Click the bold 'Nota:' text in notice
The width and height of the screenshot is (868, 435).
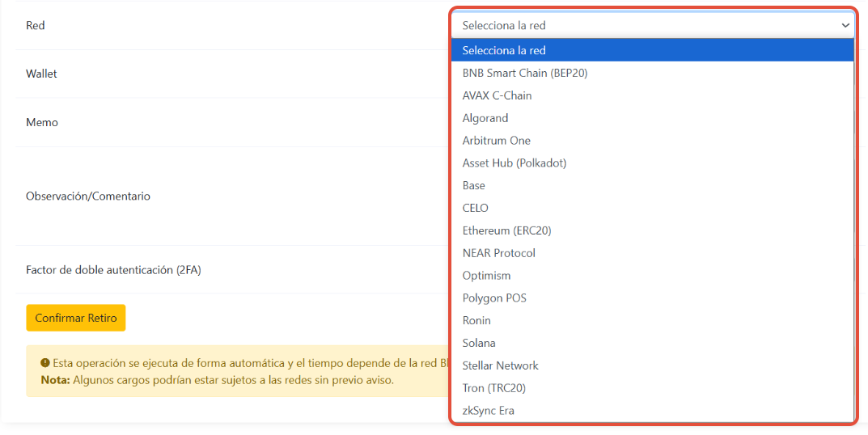click(56, 381)
